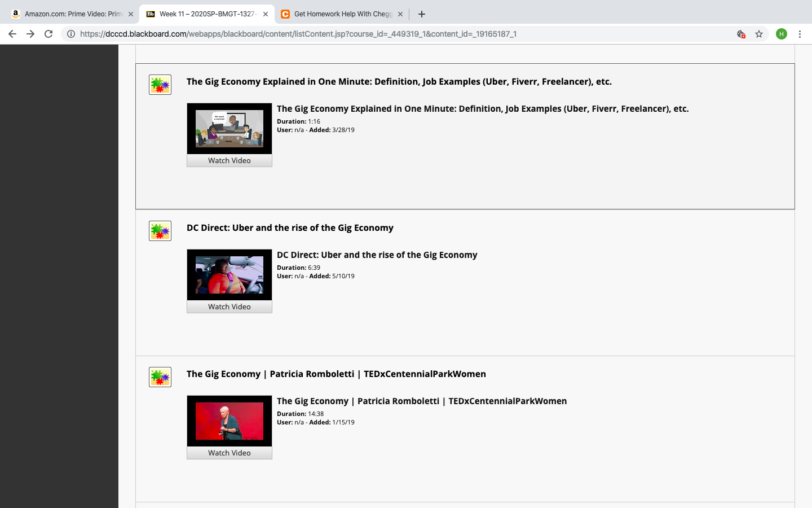Close the Chegg Homework Help tab
Screen dimensions: 812x508
tap(400, 14)
